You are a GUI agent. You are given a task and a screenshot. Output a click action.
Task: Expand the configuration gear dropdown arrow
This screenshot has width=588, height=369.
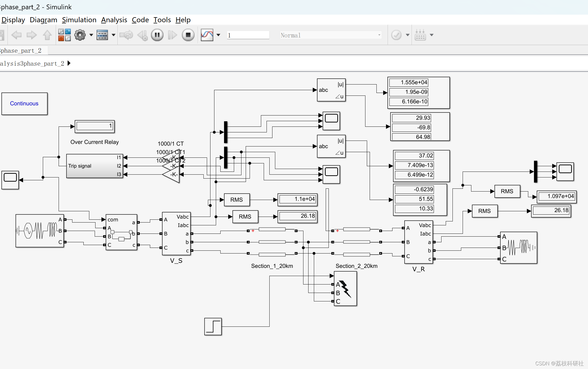(x=91, y=35)
